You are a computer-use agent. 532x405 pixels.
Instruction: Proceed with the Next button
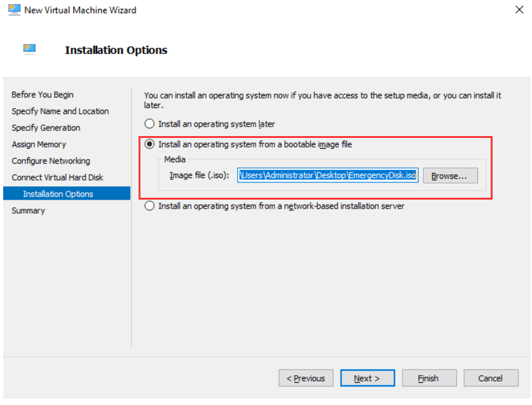[367, 378]
